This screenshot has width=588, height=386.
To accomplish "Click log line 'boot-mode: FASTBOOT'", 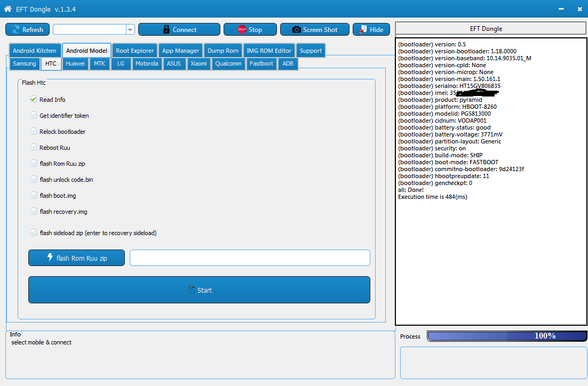I will [448, 162].
